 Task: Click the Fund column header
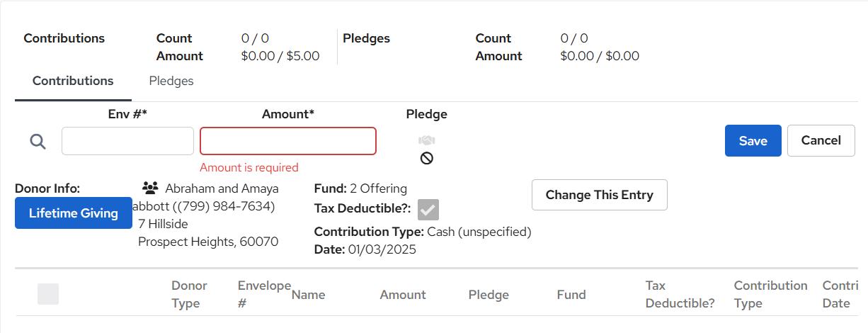pyautogui.click(x=571, y=295)
